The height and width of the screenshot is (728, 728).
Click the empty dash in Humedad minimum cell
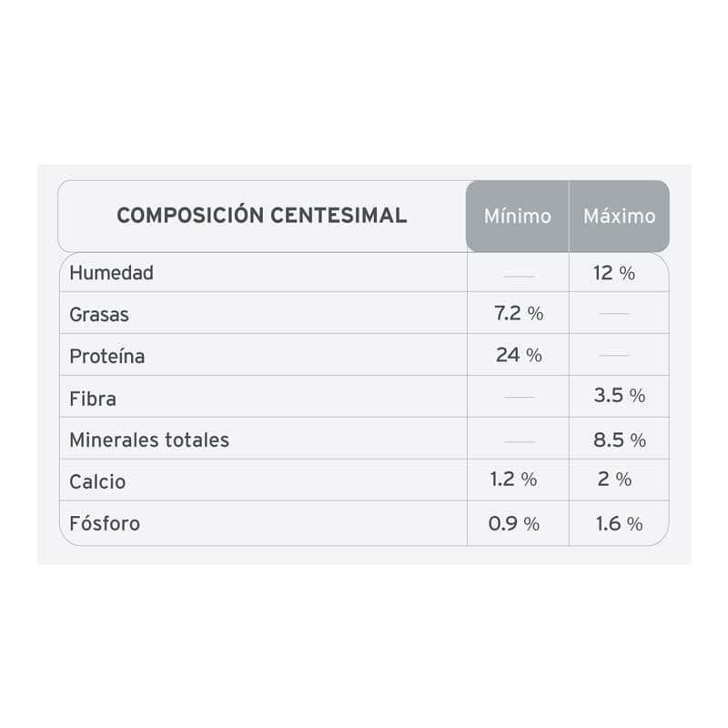519,275
